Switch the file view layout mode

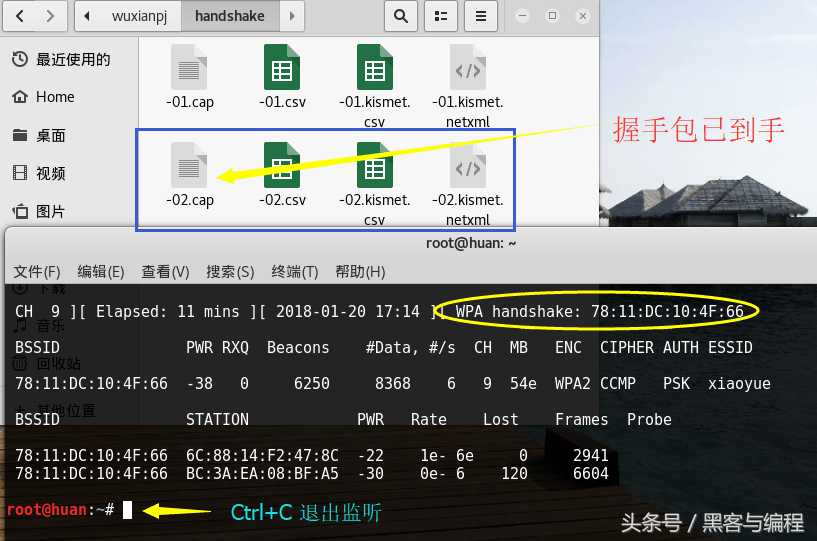(441, 16)
